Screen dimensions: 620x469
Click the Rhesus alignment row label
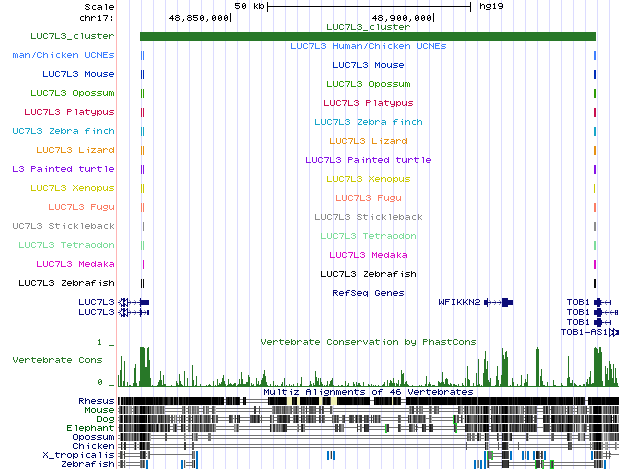point(96,401)
